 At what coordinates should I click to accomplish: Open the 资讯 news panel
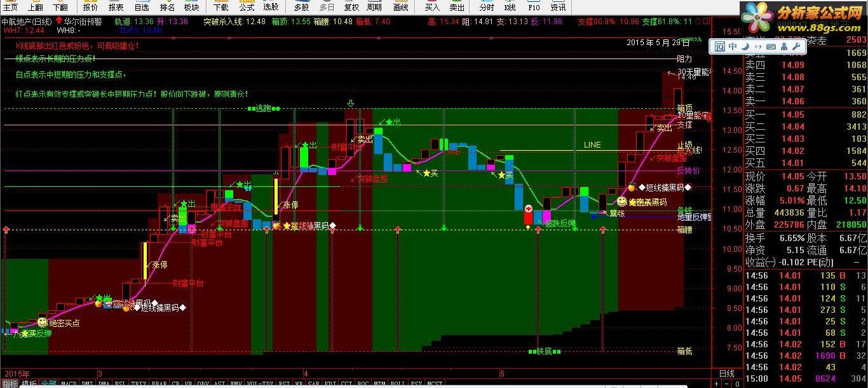click(558, 8)
